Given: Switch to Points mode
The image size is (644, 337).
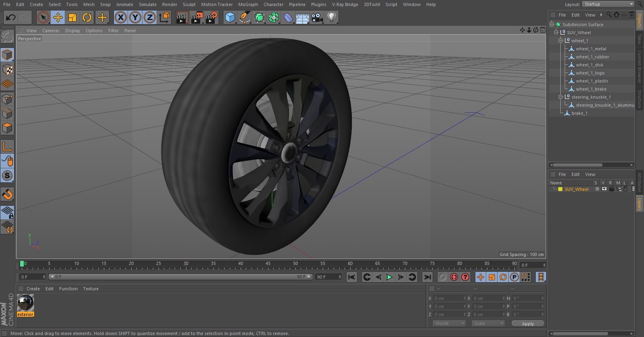Looking at the screenshot, I should pyautogui.click(x=7, y=99).
